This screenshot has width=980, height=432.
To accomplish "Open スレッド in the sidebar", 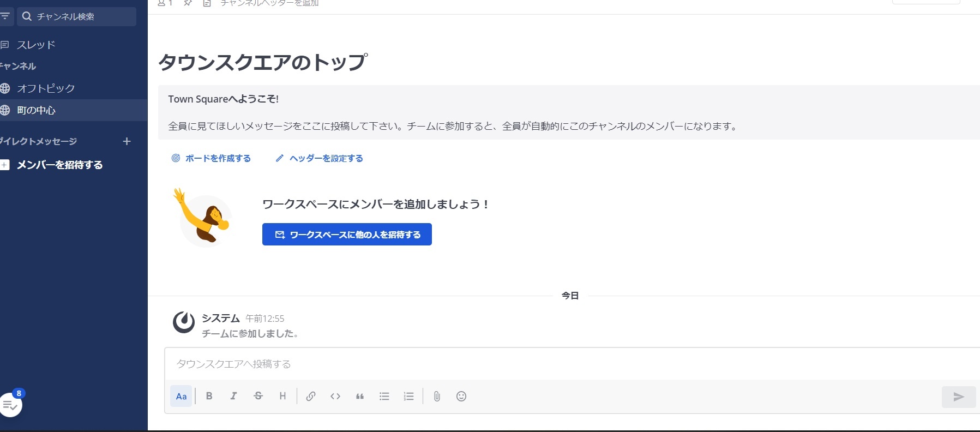I will click(x=36, y=45).
